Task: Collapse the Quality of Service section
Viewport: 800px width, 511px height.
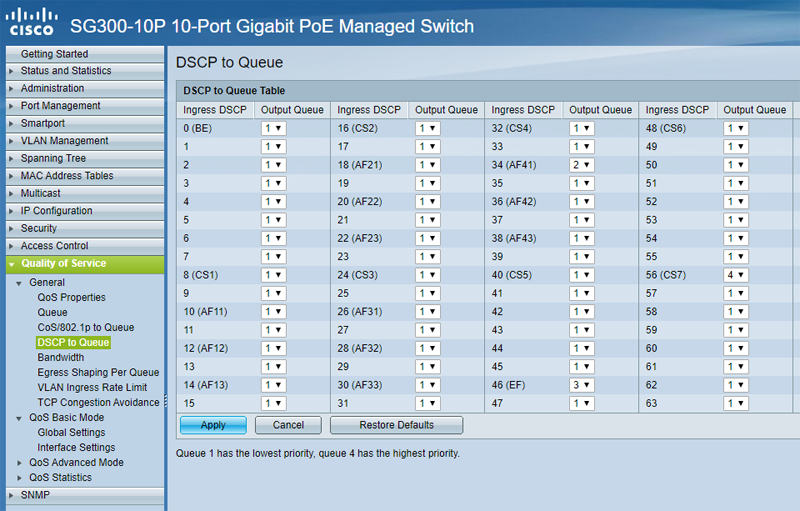Action: [11, 264]
